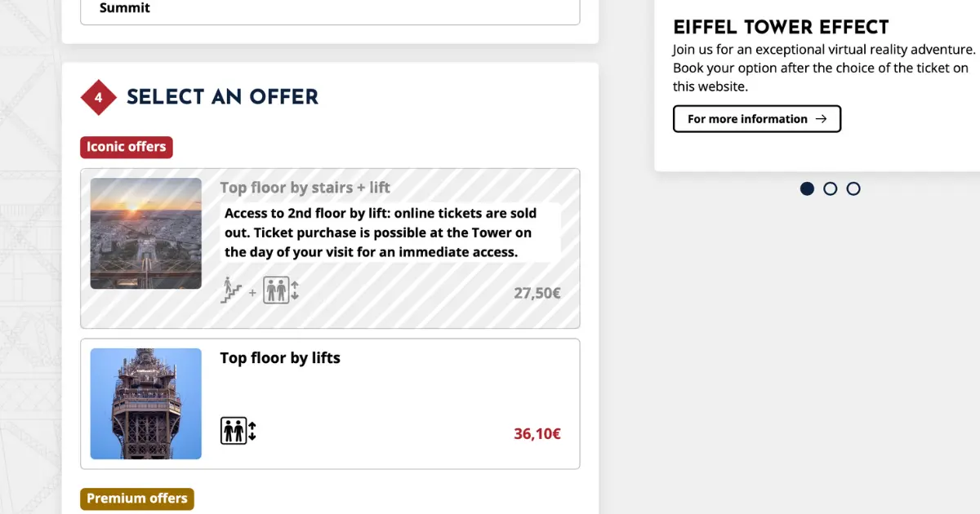980x514 pixels.
Task: Choose the Top floor by lifts offer title
Action: [280, 358]
